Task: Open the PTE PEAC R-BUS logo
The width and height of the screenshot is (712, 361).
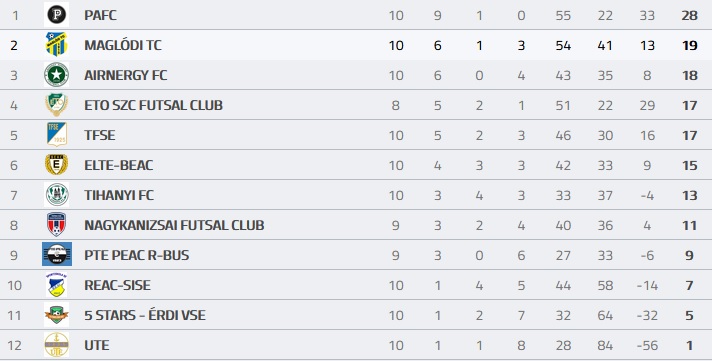Action: [57, 254]
